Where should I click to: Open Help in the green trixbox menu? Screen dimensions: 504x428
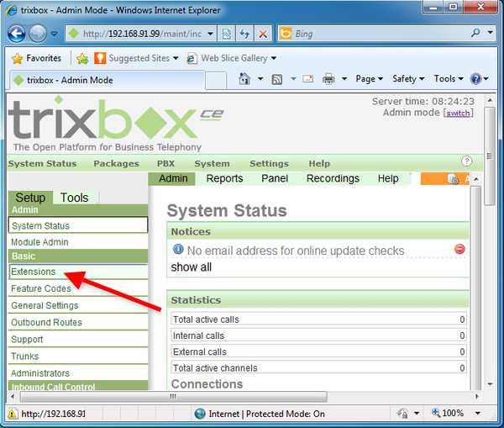click(319, 163)
